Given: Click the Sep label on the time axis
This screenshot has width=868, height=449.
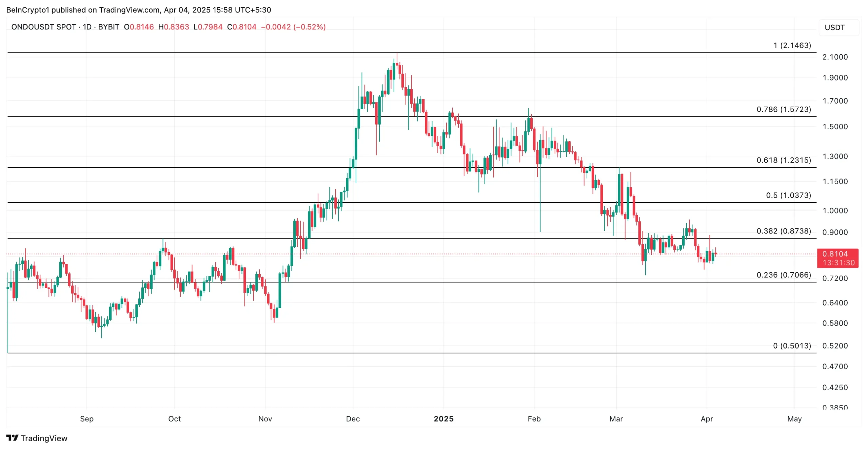Looking at the screenshot, I should coord(87,419).
